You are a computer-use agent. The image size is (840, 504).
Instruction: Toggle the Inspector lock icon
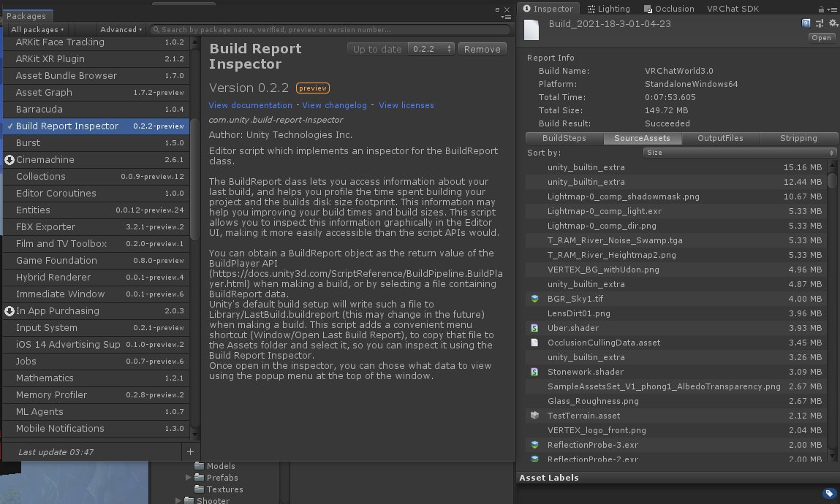pyautogui.click(x=821, y=9)
